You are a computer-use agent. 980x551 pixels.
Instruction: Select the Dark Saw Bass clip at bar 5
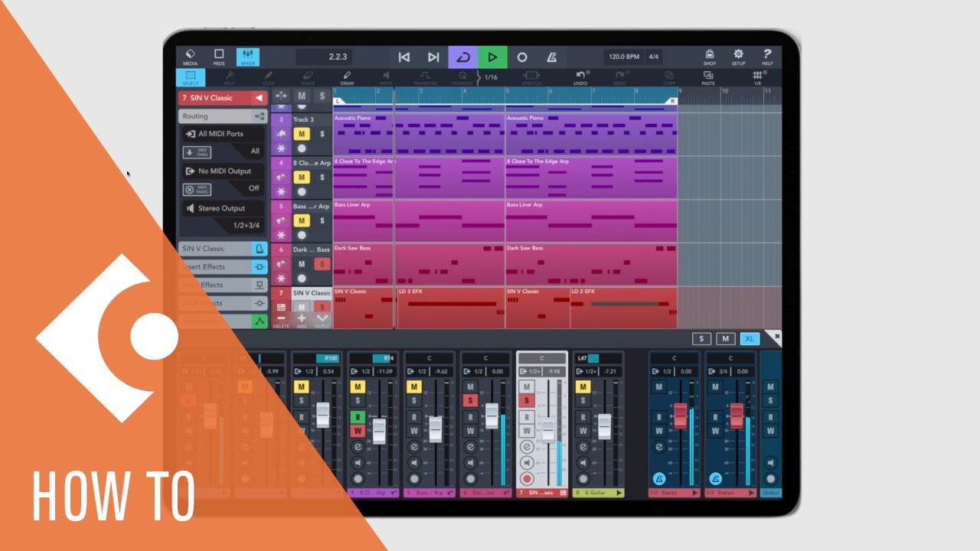[x=591, y=264]
